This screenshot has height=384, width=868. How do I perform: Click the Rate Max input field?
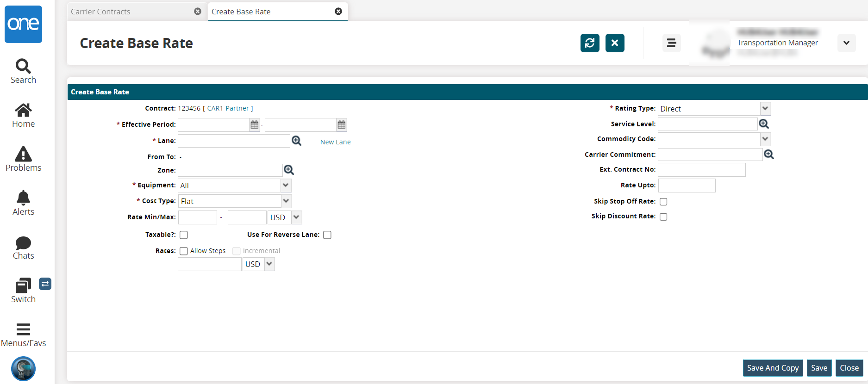247,217
